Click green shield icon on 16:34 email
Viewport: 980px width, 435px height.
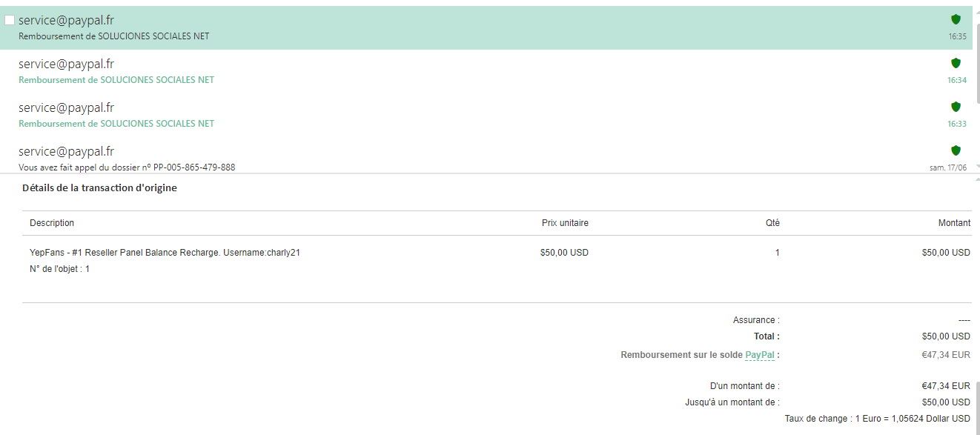click(x=956, y=63)
